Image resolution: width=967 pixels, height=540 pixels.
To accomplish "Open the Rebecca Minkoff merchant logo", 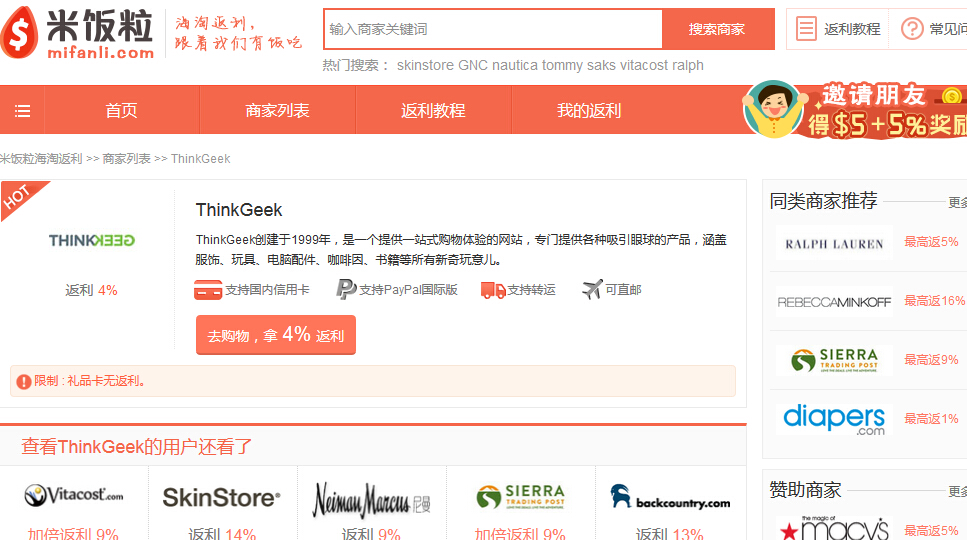I will (834, 302).
